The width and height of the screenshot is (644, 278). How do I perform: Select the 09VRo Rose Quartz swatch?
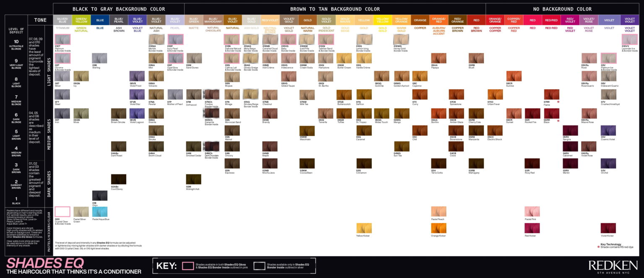(589, 75)
